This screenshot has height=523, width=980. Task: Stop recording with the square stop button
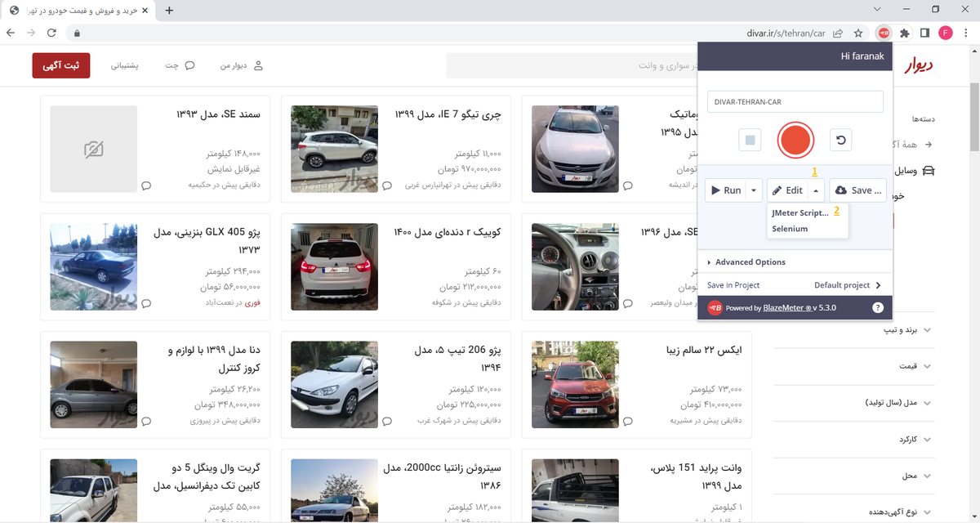750,141
